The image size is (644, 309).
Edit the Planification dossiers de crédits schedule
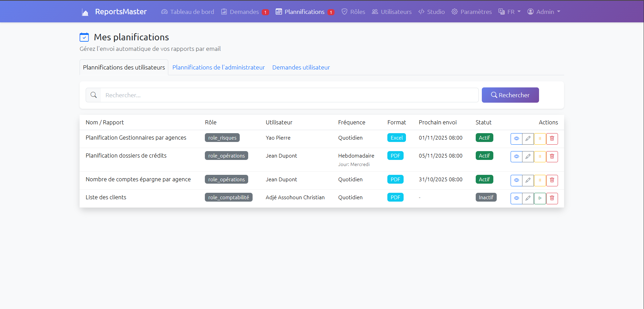[x=528, y=157]
